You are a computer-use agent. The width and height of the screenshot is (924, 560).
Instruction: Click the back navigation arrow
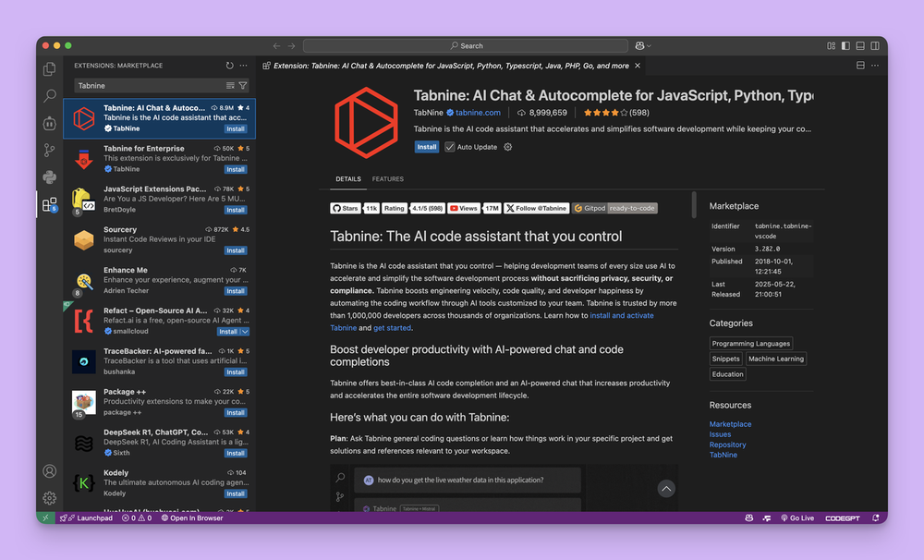coord(275,44)
